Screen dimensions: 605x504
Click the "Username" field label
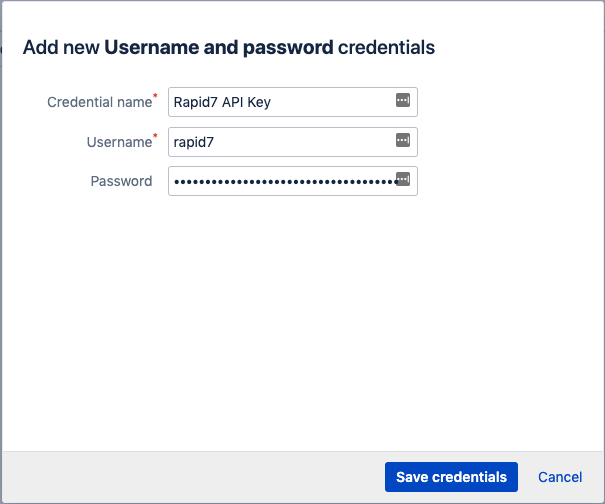coord(118,142)
